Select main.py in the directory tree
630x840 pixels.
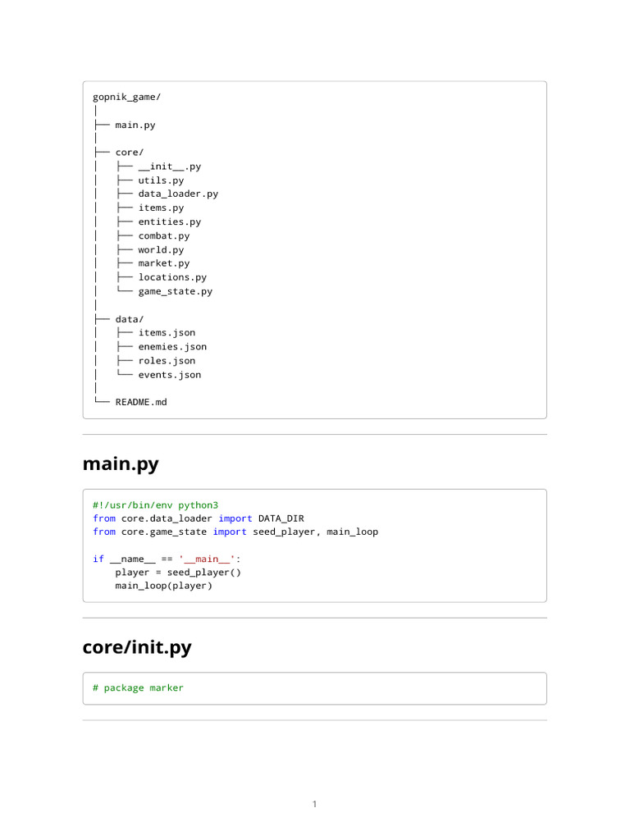coord(135,125)
